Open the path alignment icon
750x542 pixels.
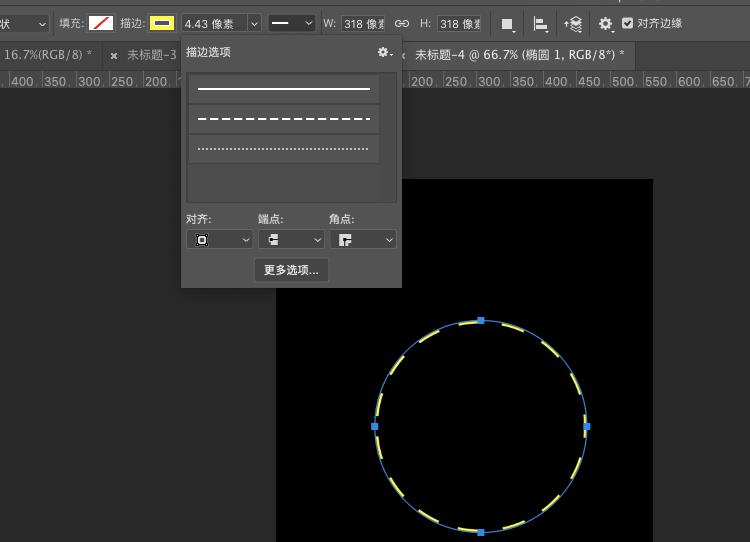point(540,24)
